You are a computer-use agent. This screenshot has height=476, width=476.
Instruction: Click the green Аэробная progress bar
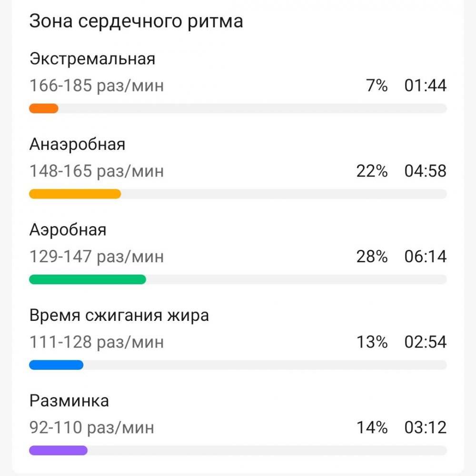pyautogui.click(x=88, y=279)
